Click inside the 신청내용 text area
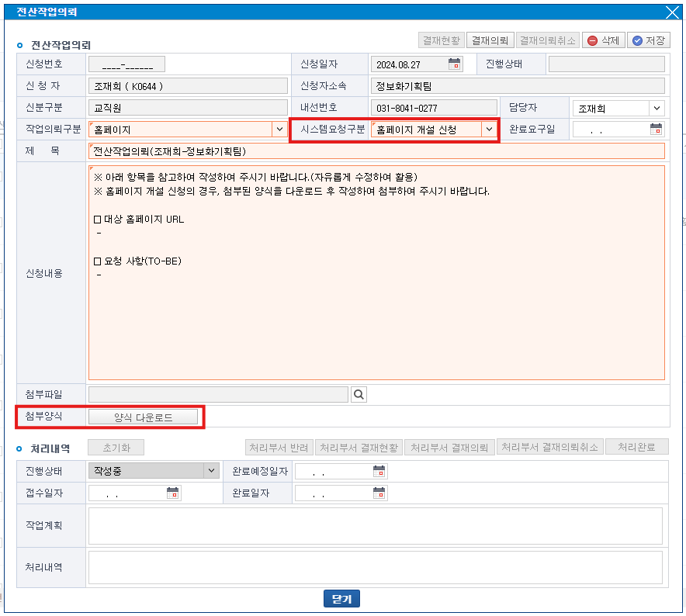The image size is (686, 616). [x=376, y=310]
